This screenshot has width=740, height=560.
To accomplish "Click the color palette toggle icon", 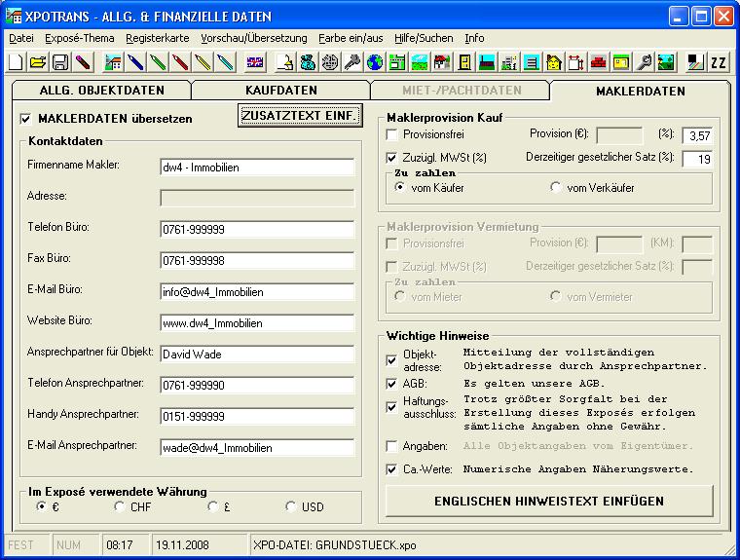I will pyautogui.click(x=695, y=62).
